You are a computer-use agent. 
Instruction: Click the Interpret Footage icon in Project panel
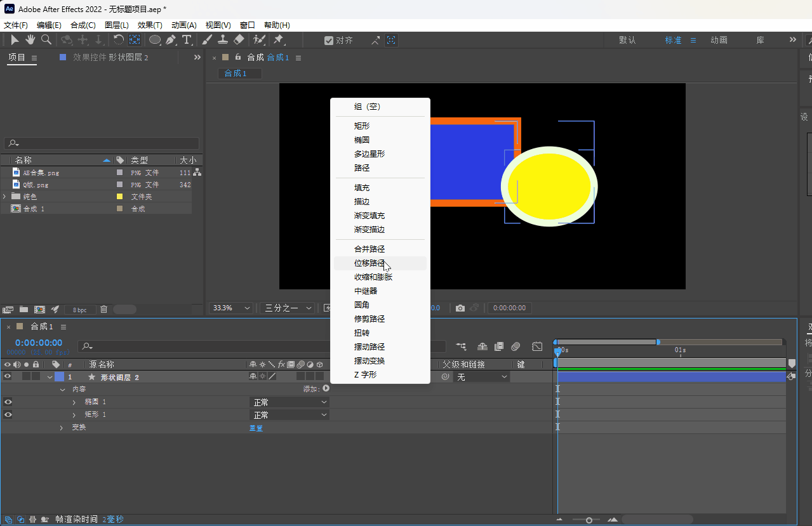pos(8,309)
